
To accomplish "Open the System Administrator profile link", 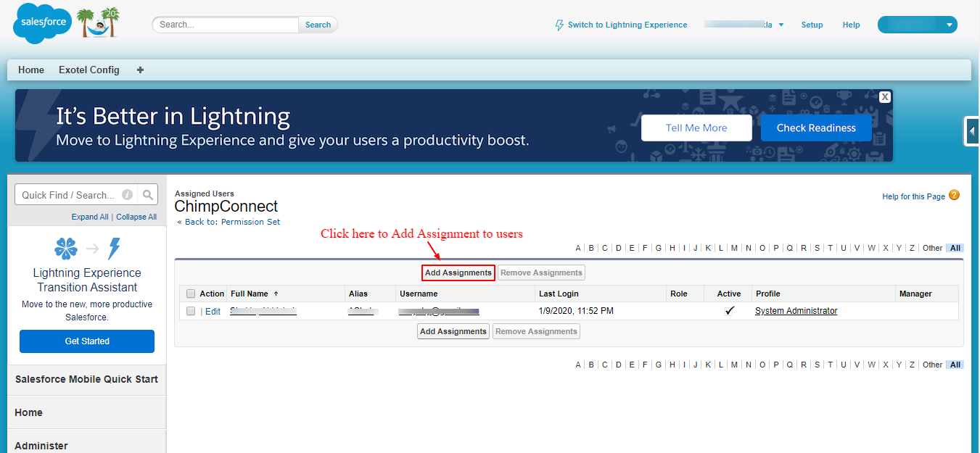I will pos(796,311).
